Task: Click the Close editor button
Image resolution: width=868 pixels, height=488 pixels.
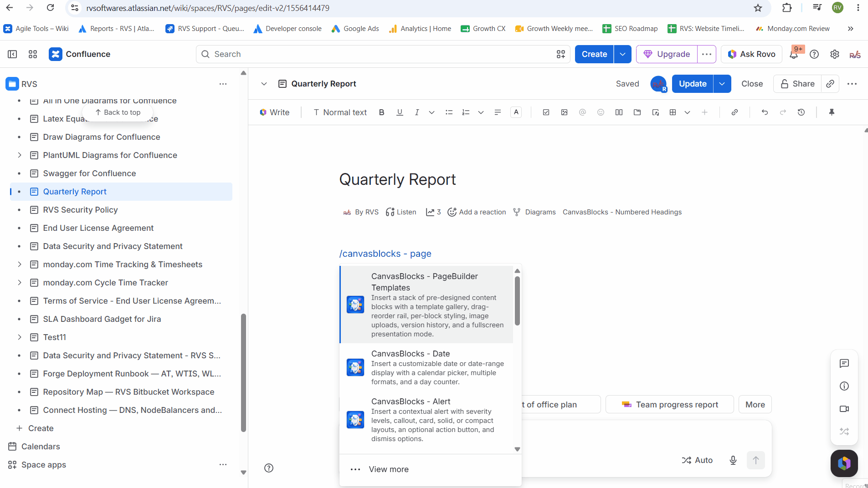Action: 752,84
